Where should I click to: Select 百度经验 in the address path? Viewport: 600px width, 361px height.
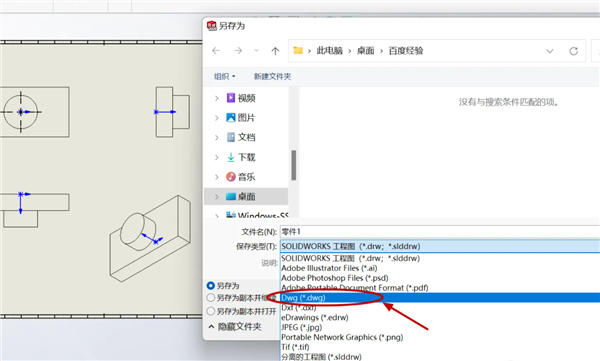click(x=406, y=51)
